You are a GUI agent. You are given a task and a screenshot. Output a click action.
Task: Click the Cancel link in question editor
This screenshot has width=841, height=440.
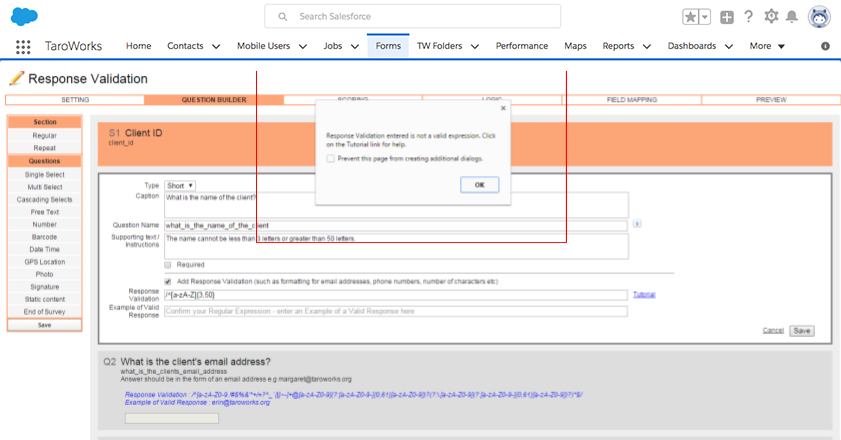[773, 331]
